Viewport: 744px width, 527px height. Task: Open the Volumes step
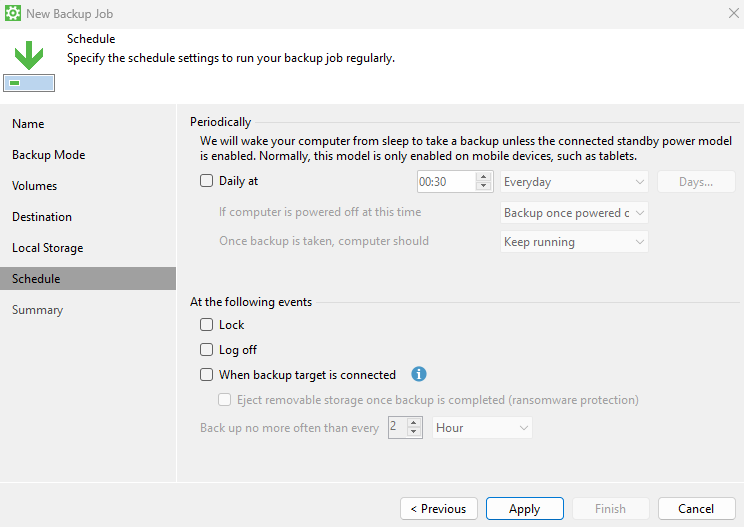35,186
